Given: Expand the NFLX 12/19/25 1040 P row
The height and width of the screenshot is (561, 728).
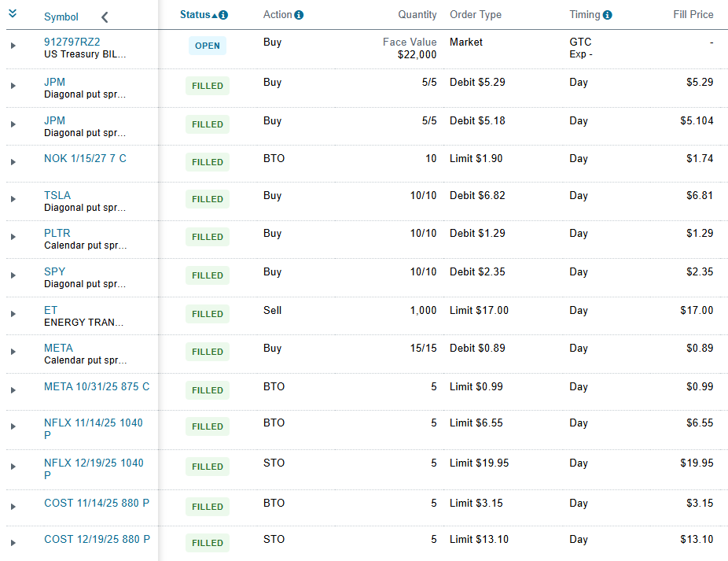Looking at the screenshot, I should (x=13, y=466).
